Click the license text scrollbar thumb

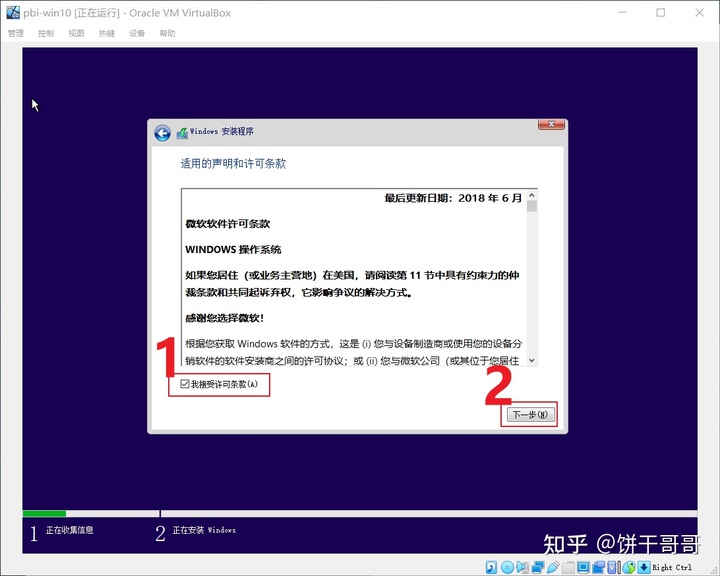point(532,206)
